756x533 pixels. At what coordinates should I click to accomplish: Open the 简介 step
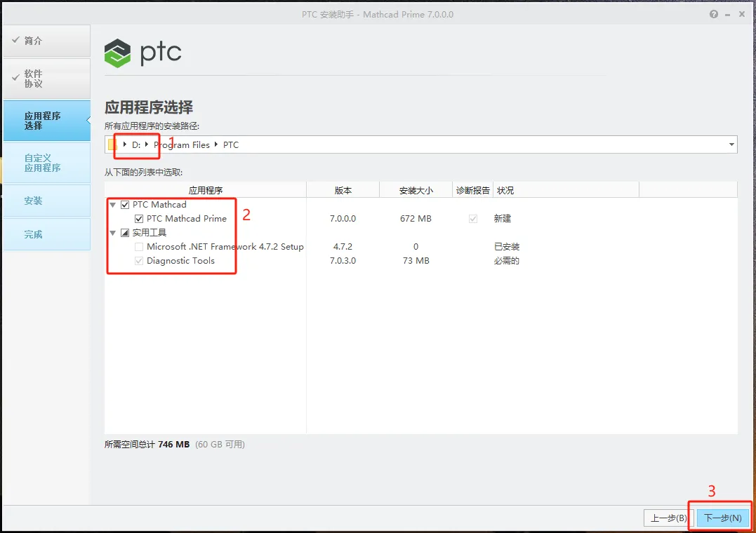[47, 41]
